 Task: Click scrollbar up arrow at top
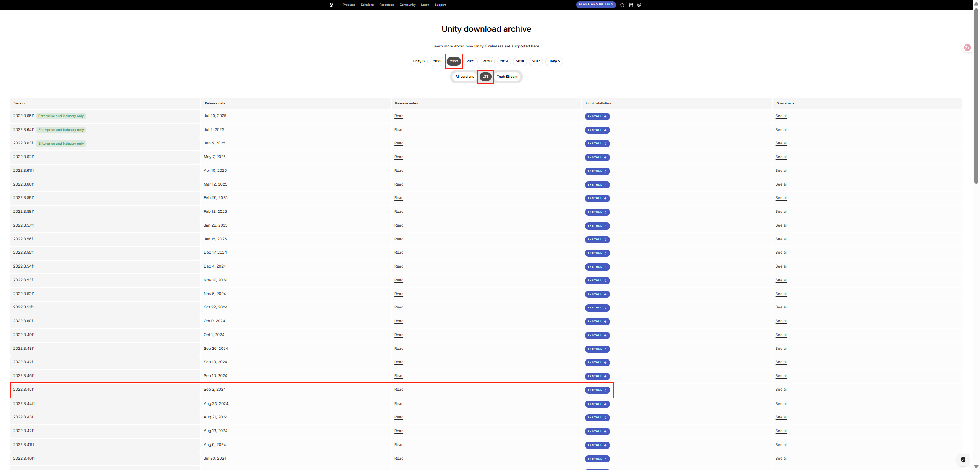[976, 3]
